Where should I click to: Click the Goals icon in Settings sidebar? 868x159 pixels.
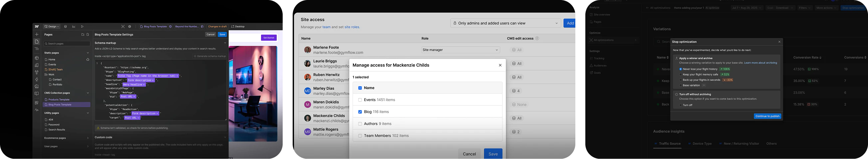coord(591,73)
